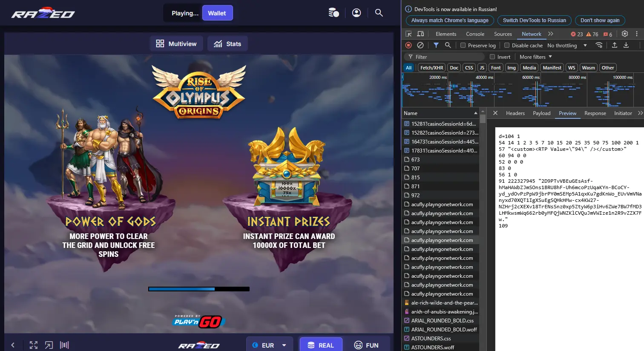Image resolution: width=644 pixels, height=351 pixels.
Task: Show more request detail tabs chevron
Action: (640, 113)
